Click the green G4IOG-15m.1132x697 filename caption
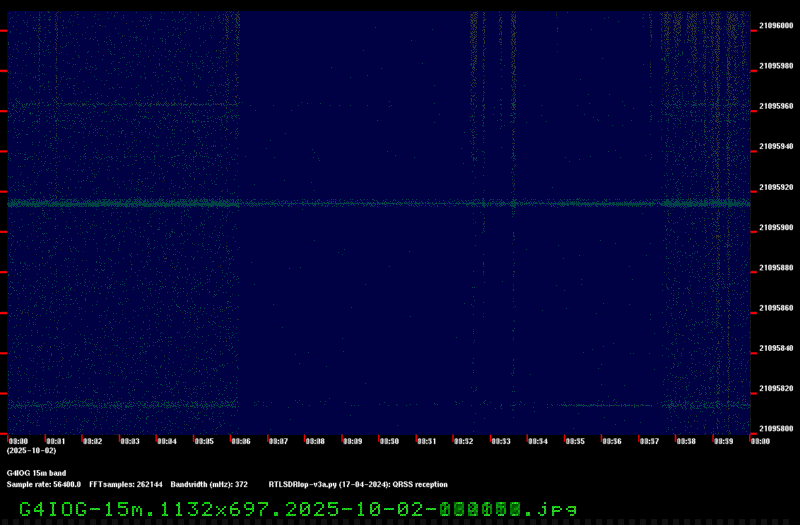 click(298, 509)
